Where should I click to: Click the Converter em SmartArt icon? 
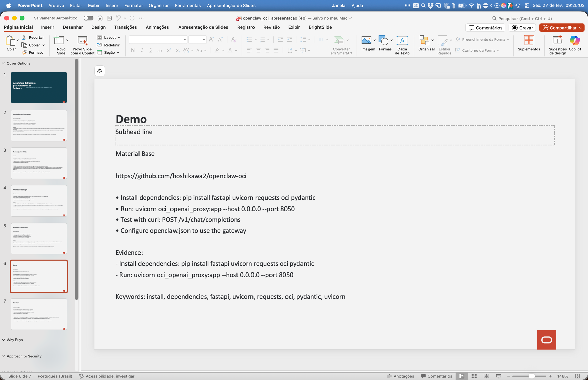339,40
